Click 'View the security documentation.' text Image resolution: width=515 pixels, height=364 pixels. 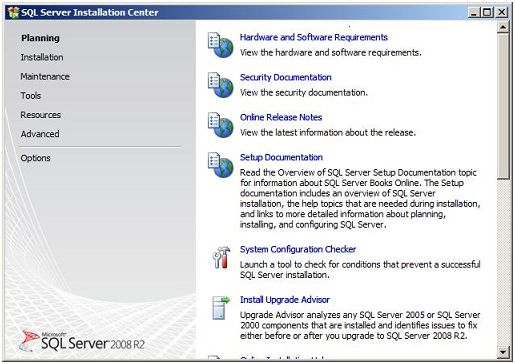tap(304, 93)
